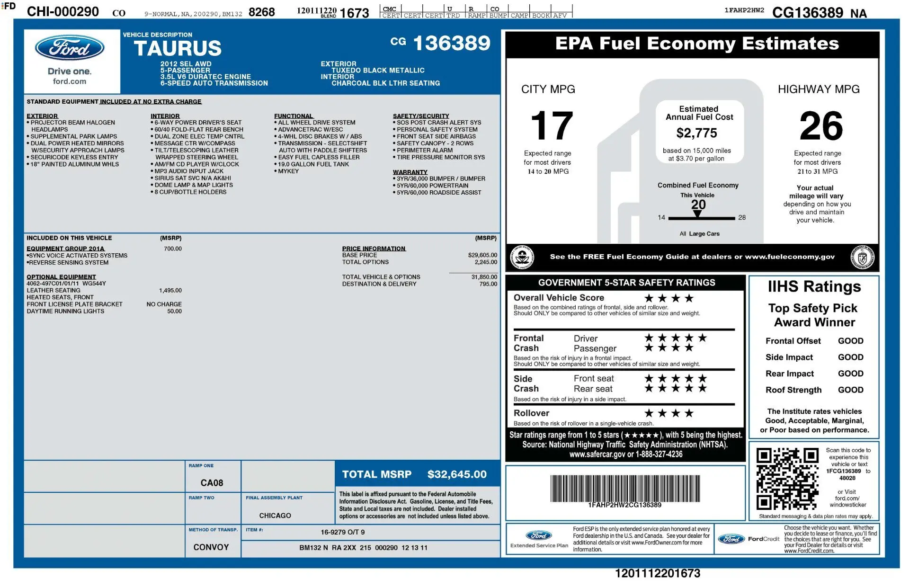Screen dimensions: 909x588
Task: Click the 1-888-327-4236 phone number
Action: pos(659,454)
